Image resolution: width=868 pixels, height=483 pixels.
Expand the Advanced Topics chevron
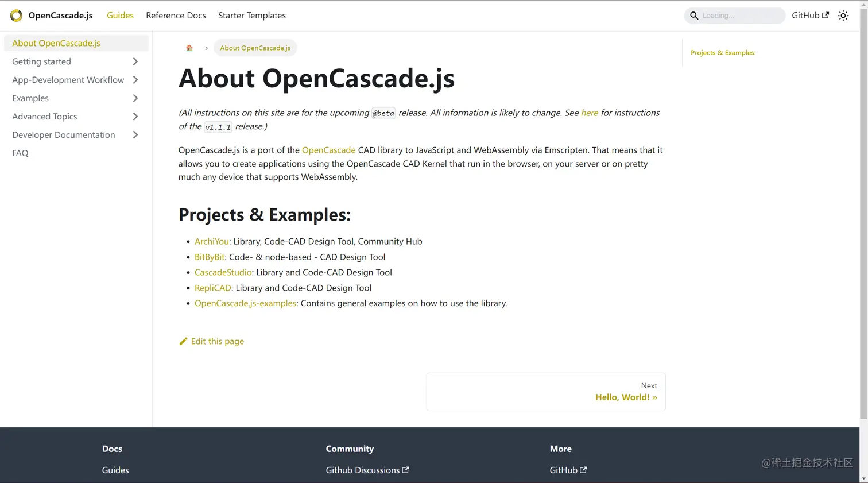click(135, 117)
